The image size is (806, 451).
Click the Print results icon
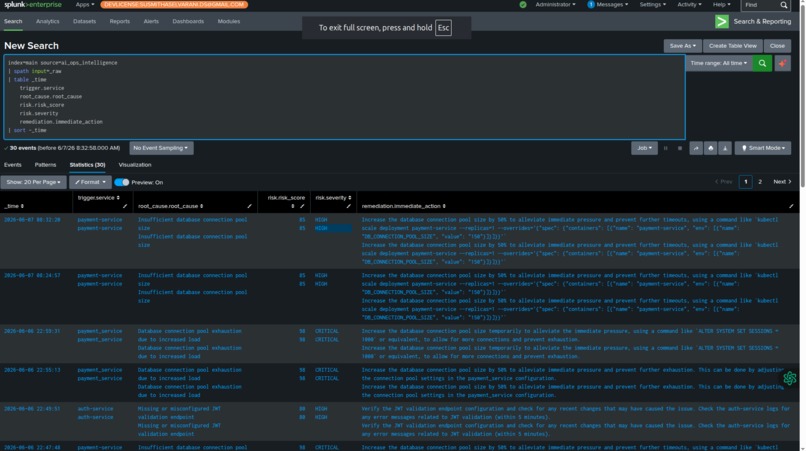point(710,148)
